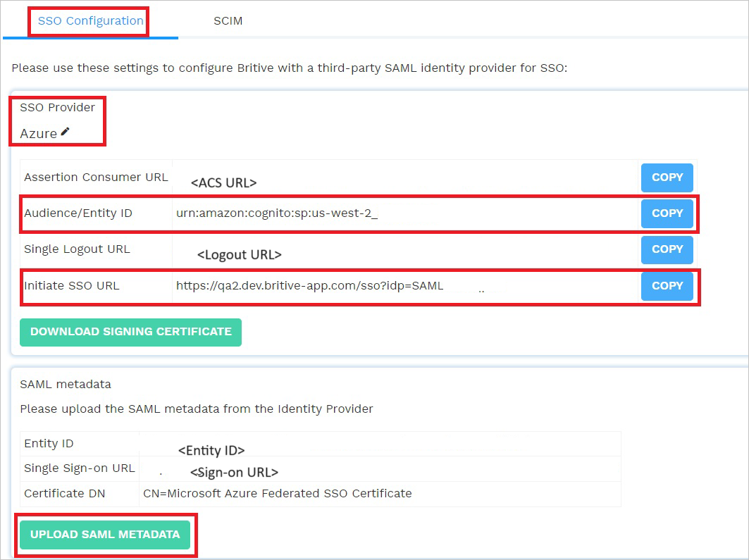Click the Entity ID label in metadata table
749x560 pixels.
click(x=49, y=444)
